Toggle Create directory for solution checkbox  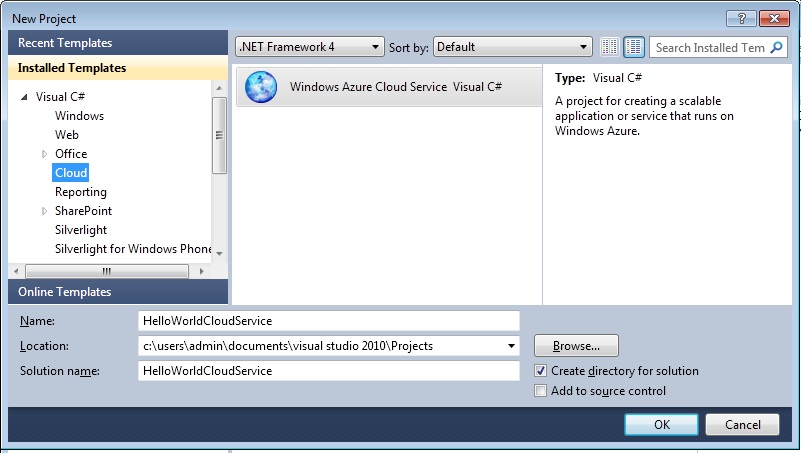541,371
